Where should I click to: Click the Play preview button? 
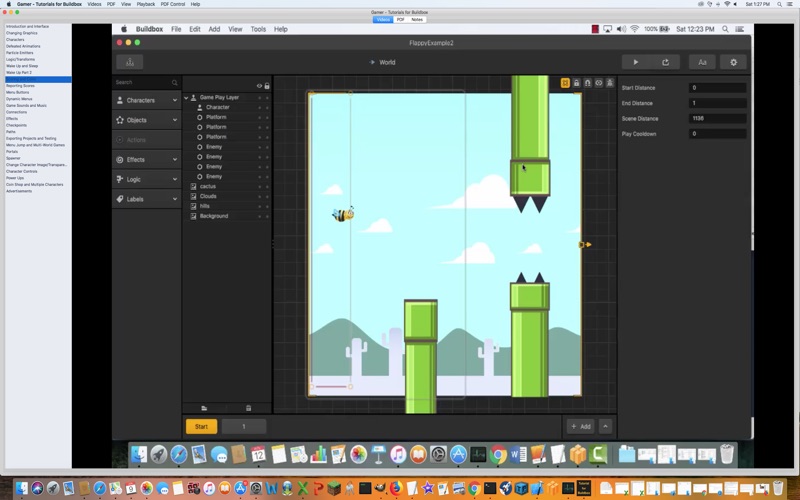[636, 62]
